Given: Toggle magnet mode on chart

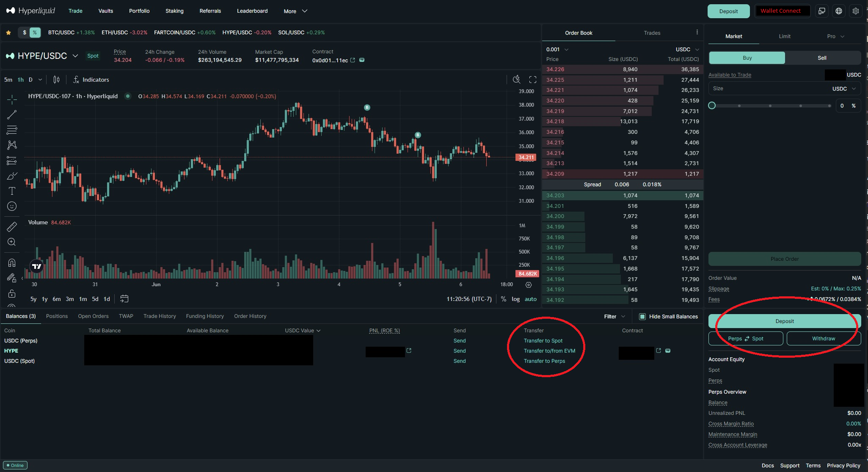Looking at the screenshot, I should [x=12, y=263].
